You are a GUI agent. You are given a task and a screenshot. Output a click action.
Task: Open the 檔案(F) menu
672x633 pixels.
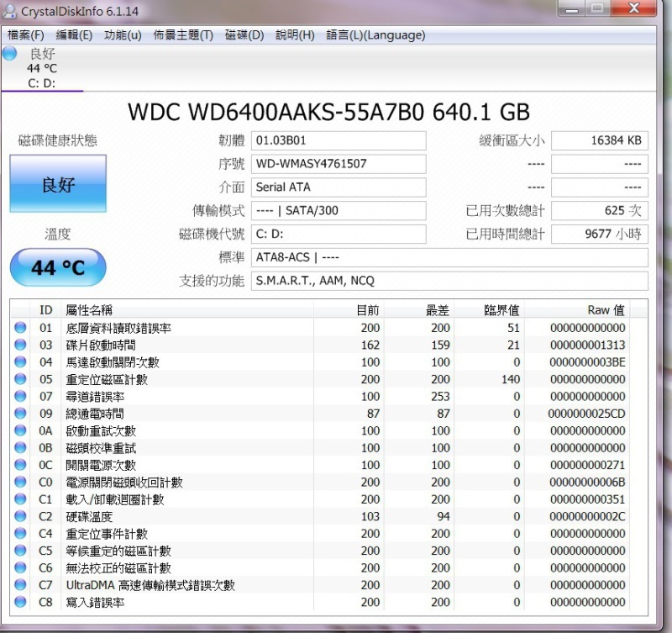pos(26,35)
